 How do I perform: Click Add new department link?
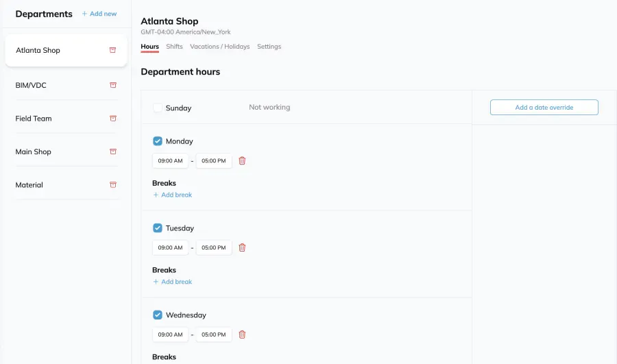tap(99, 14)
